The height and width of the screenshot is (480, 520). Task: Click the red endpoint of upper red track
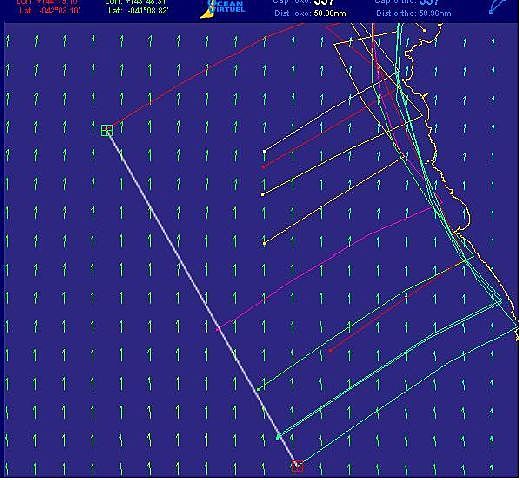(x=263, y=167)
